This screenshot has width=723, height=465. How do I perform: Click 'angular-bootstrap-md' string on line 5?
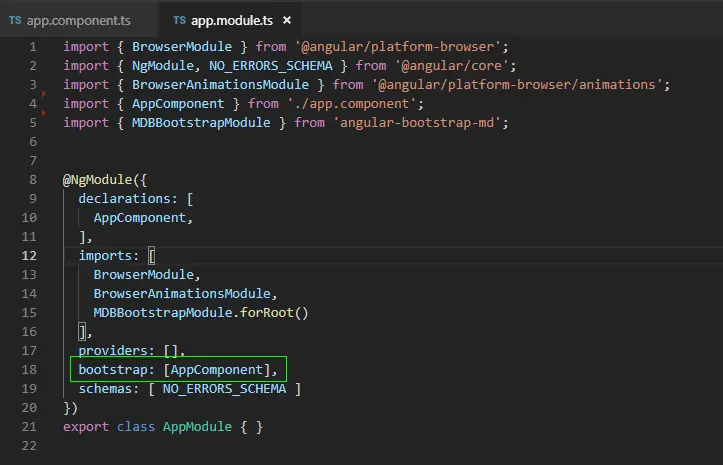[x=417, y=123]
